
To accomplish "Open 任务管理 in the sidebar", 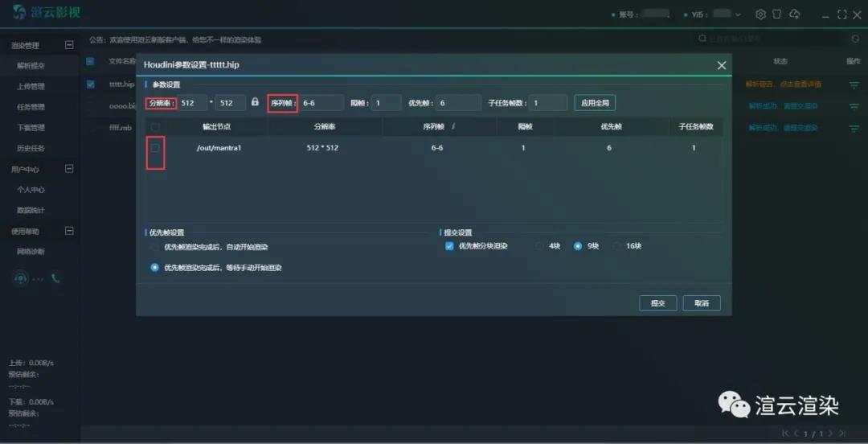I will click(x=31, y=107).
